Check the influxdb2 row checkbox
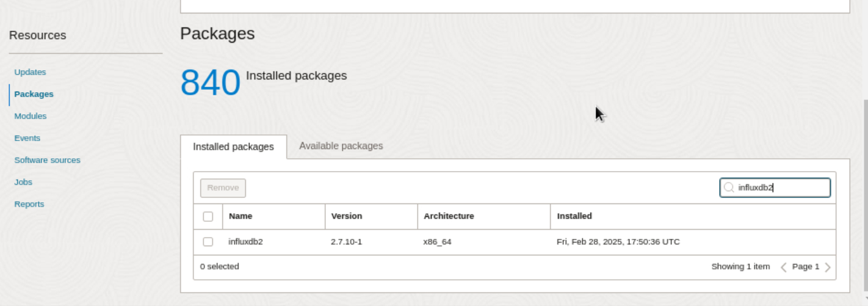Image resolution: width=868 pixels, height=306 pixels. (x=208, y=242)
